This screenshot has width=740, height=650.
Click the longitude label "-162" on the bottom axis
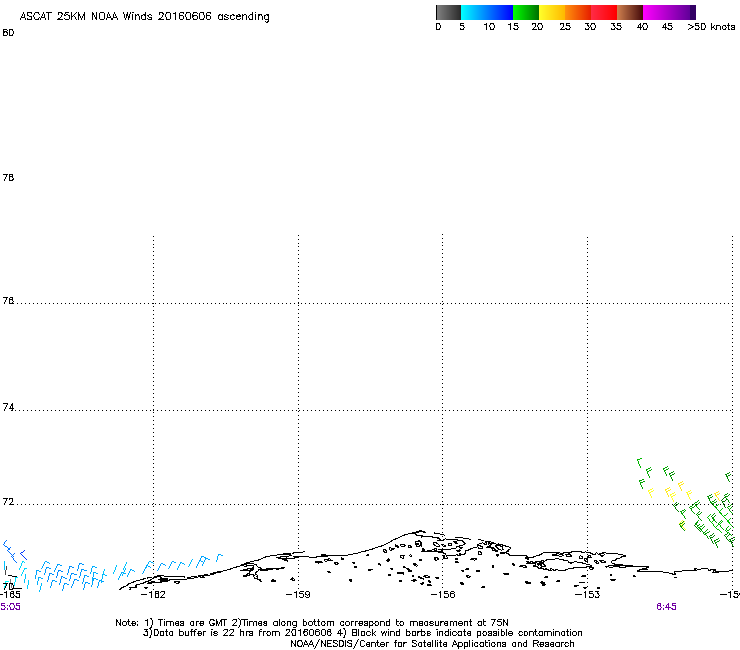[153, 595]
